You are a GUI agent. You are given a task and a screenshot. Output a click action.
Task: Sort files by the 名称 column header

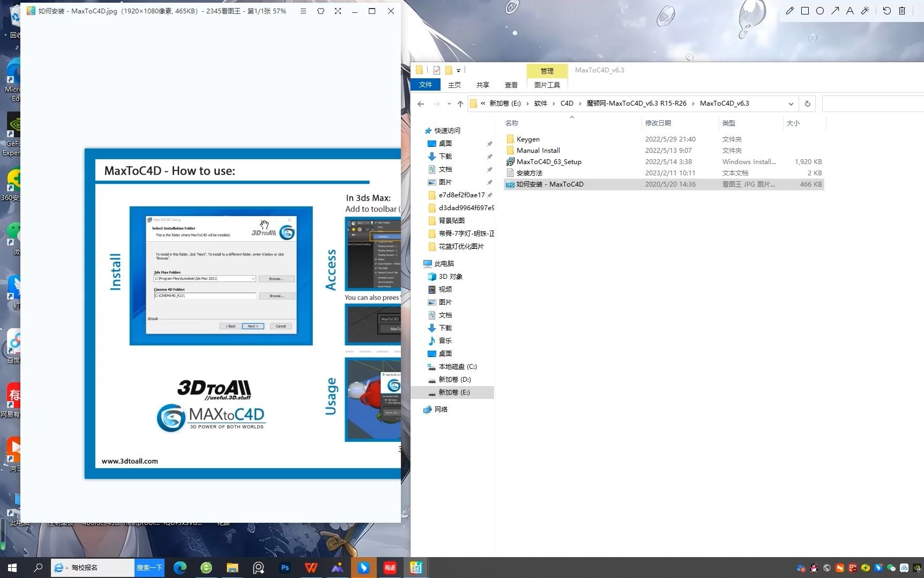tap(512, 123)
